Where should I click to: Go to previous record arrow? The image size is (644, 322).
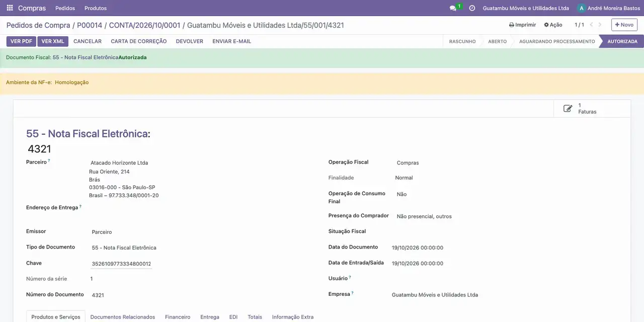pos(592,25)
